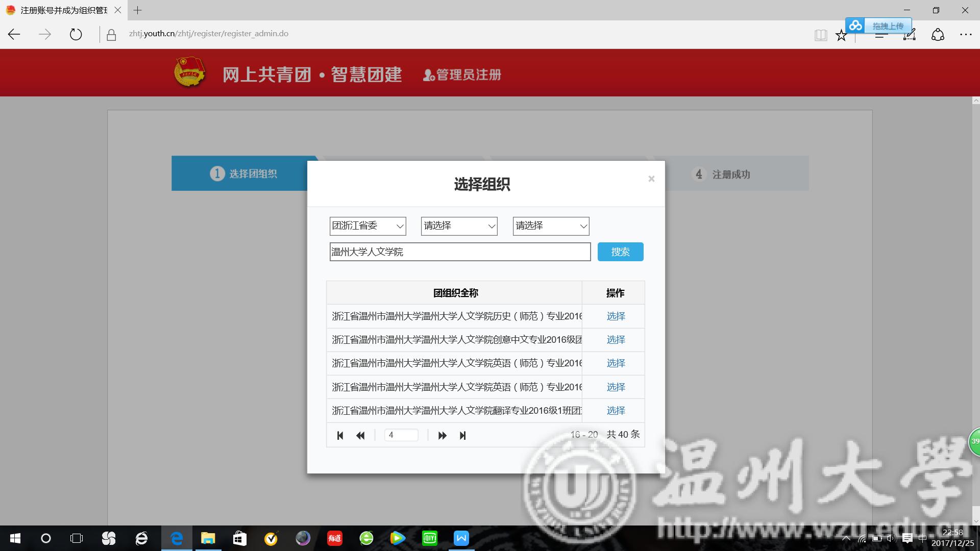Click the page number input box
Image resolution: width=980 pixels, height=551 pixels.
click(x=401, y=435)
